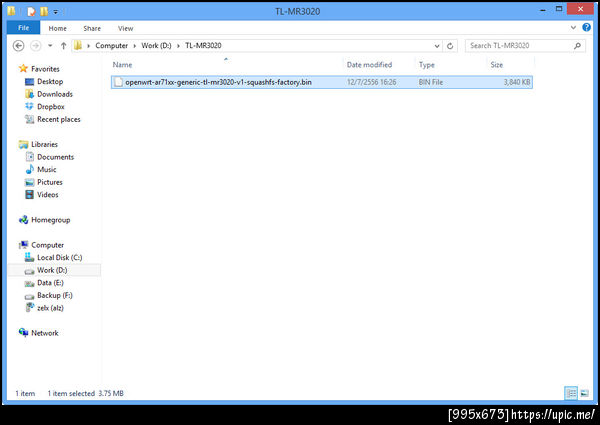Click the Properties quick access toolbar icon

tap(31, 11)
